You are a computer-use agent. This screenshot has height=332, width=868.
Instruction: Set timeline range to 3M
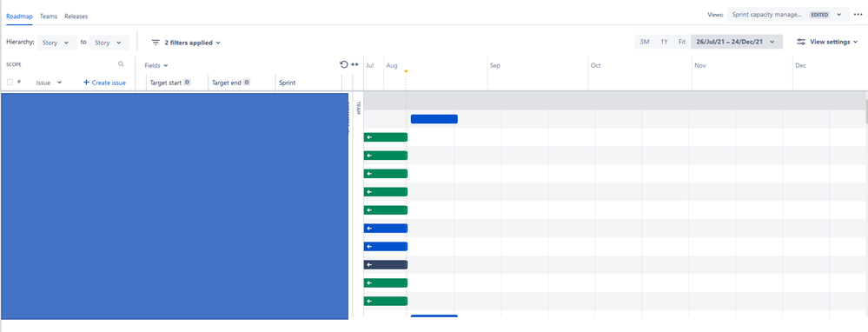[645, 42]
